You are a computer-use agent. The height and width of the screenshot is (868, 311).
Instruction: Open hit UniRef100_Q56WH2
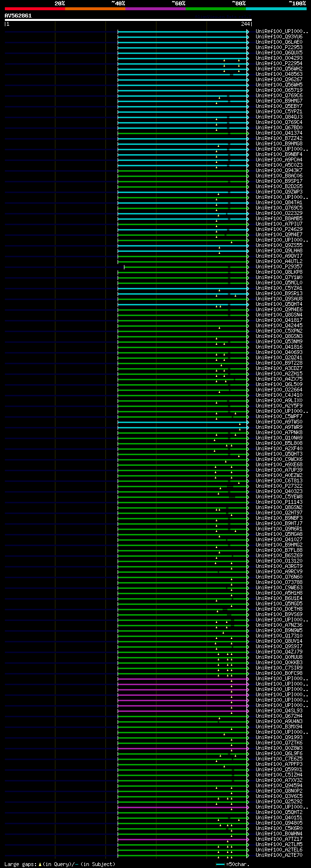279,69
